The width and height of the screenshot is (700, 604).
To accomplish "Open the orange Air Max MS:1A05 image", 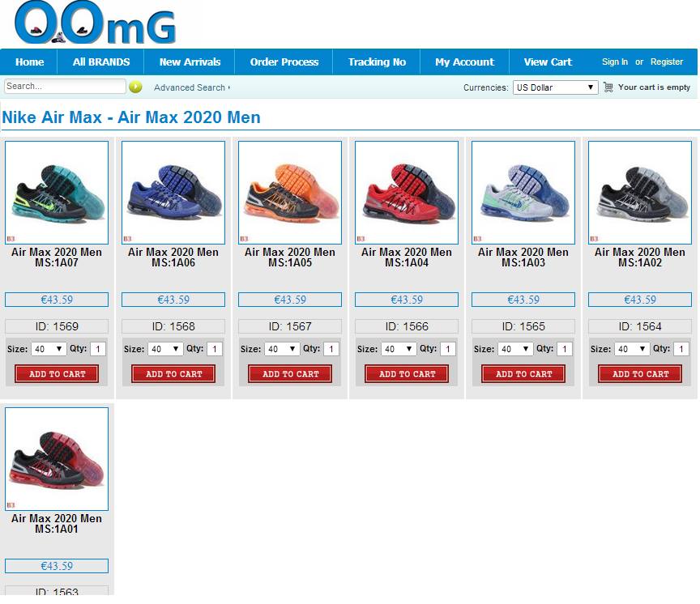I will pyautogui.click(x=290, y=193).
